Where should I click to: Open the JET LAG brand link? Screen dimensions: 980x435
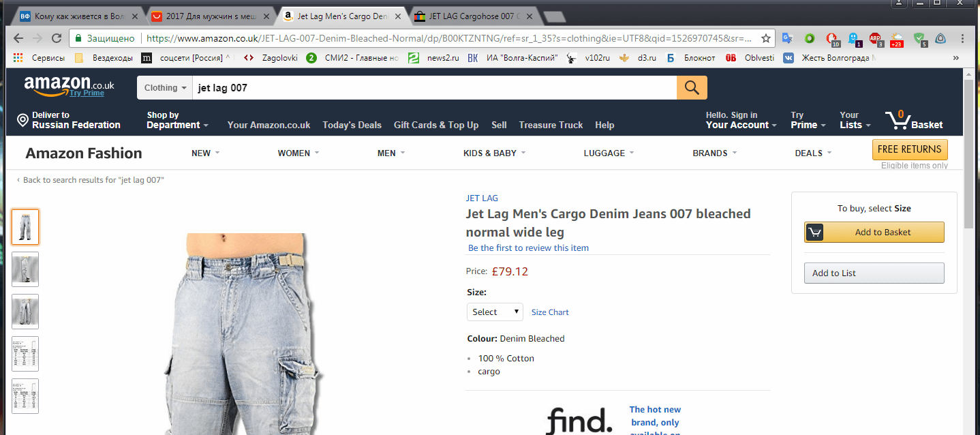pos(482,198)
